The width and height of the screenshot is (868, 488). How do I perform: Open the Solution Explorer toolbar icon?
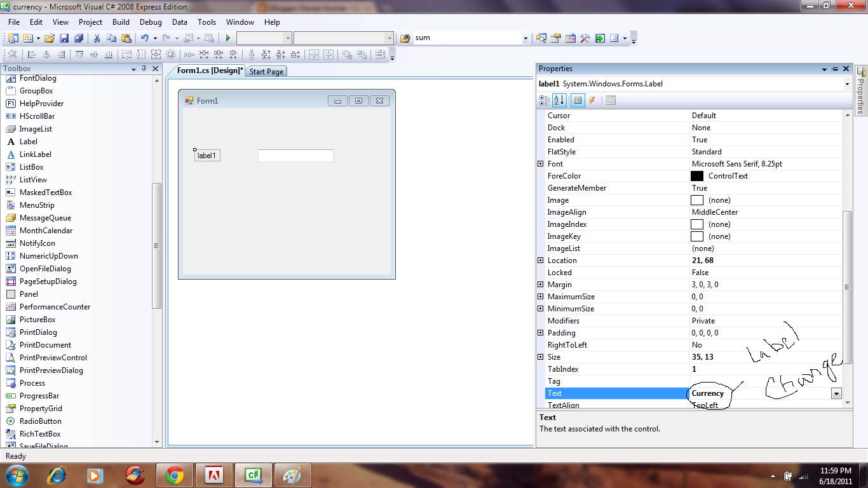[541, 38]
